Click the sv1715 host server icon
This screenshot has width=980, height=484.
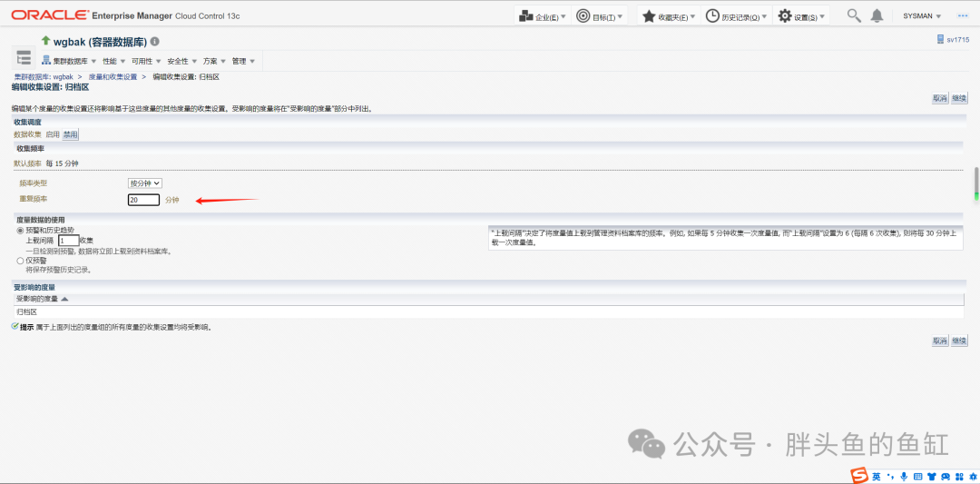940,39
